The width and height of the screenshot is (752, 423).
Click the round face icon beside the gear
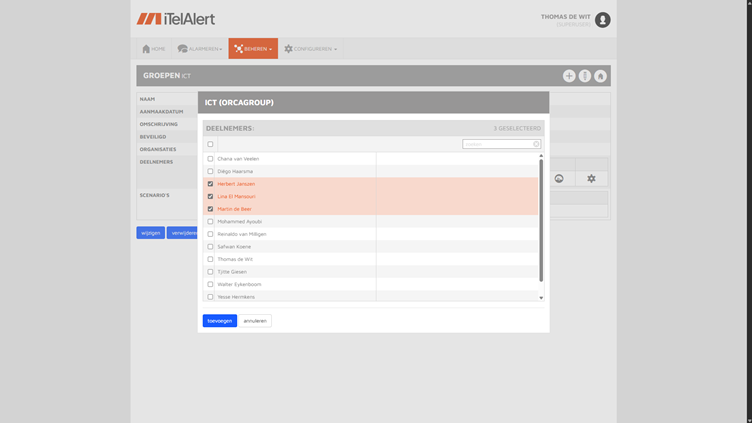559,178
